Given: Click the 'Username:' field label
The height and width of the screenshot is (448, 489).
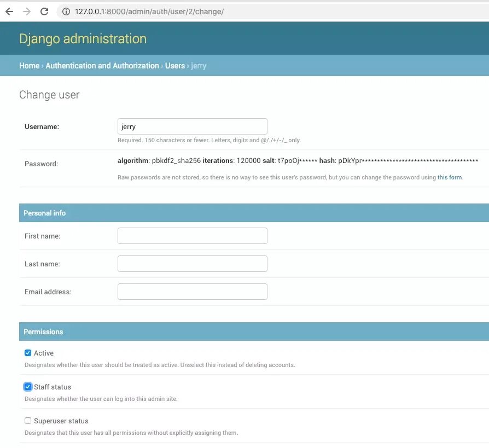Looking at the screenshot, I should click(x=42, y=126).
